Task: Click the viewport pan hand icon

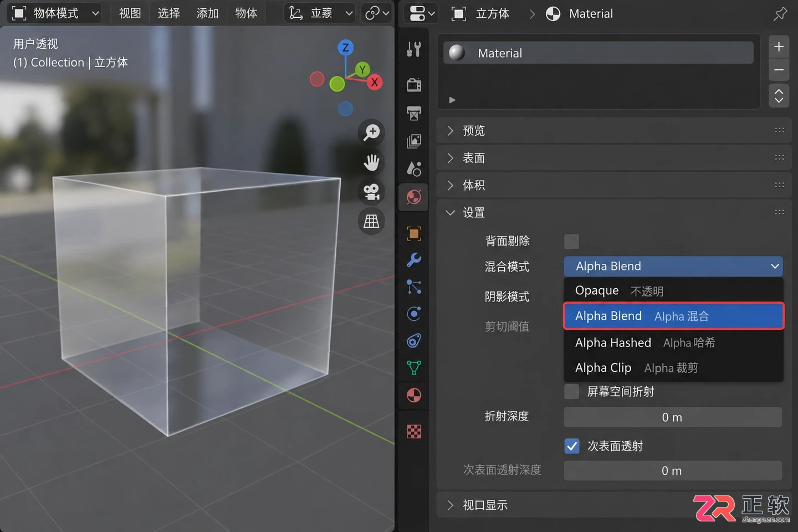Action: 371,162
